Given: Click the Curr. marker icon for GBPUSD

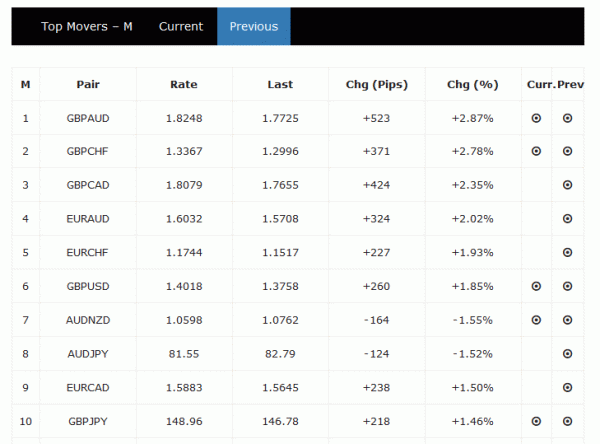Looking at the screenshot, I should pos(536,286).
